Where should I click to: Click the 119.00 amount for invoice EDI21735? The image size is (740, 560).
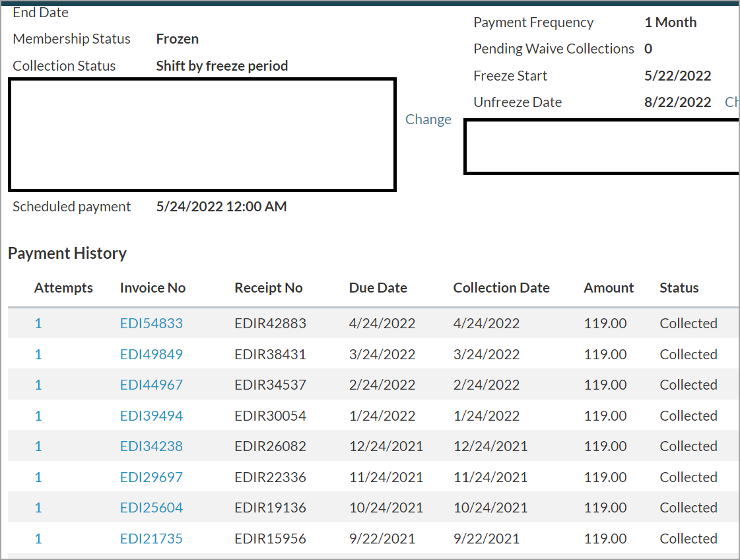coord(605,538)
